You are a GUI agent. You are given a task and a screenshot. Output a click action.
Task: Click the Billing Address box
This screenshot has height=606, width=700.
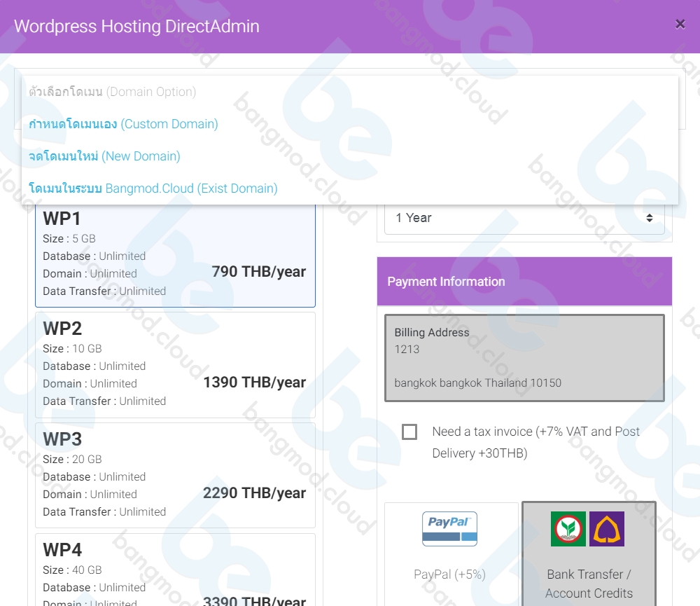pyautogui.click(x=524, y=358)
